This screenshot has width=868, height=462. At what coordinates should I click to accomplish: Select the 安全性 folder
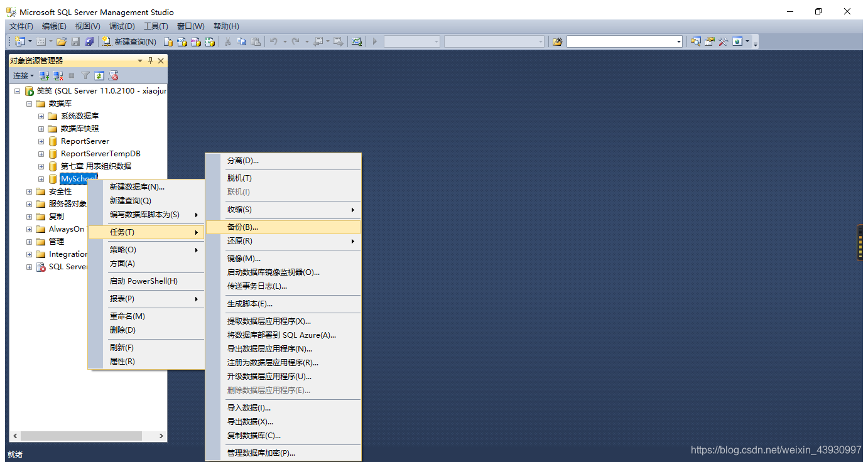[x=60, y=191]
